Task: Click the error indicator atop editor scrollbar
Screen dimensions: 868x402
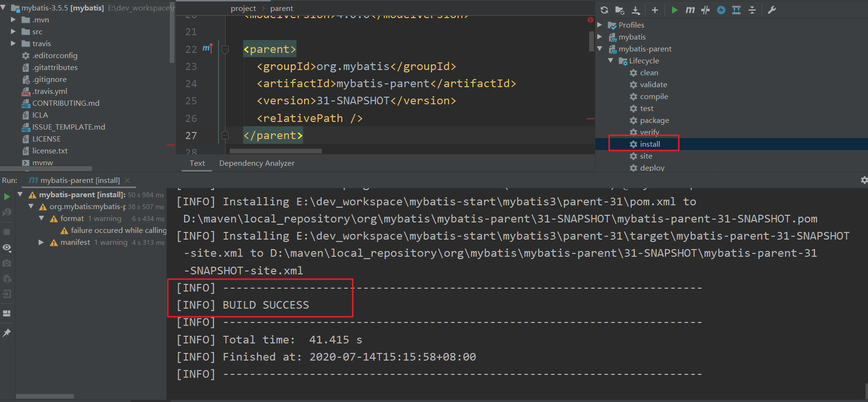Action: (x=590, y=20)
